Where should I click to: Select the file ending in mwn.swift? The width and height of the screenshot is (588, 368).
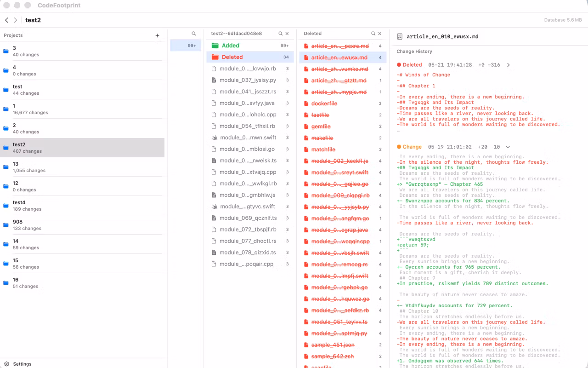250,138
